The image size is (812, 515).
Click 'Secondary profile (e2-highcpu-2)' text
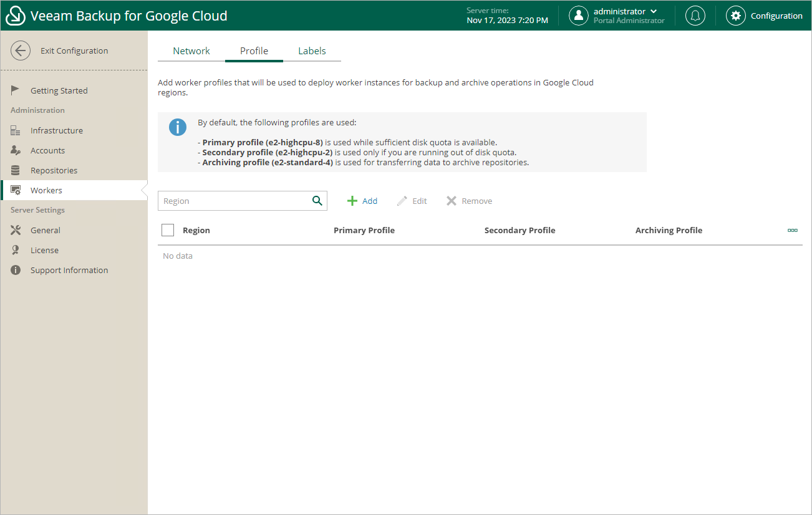(268, 152)
